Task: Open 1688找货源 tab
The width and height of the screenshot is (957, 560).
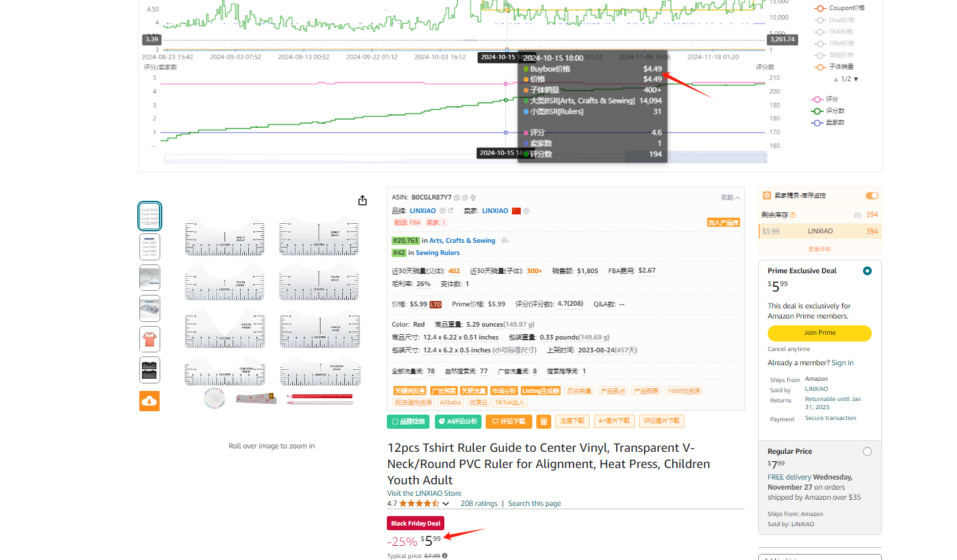Action: coord(684,391)
